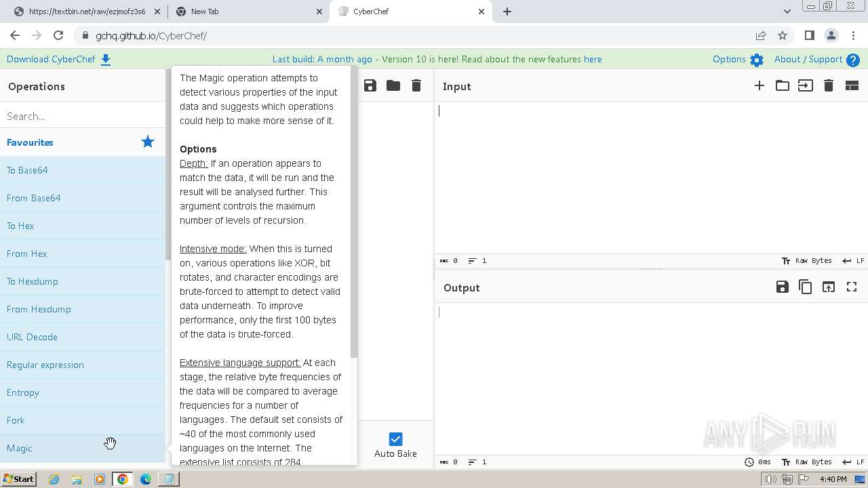
Task: Select the From Hex operation
Action: 83,253
